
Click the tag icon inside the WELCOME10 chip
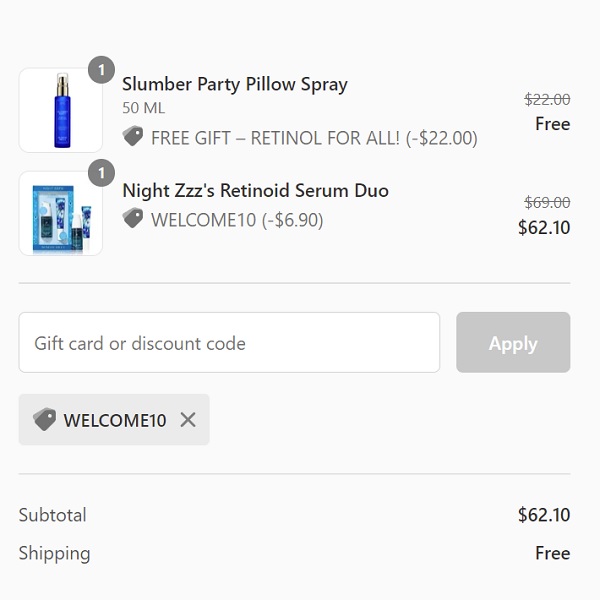[44, 420]
